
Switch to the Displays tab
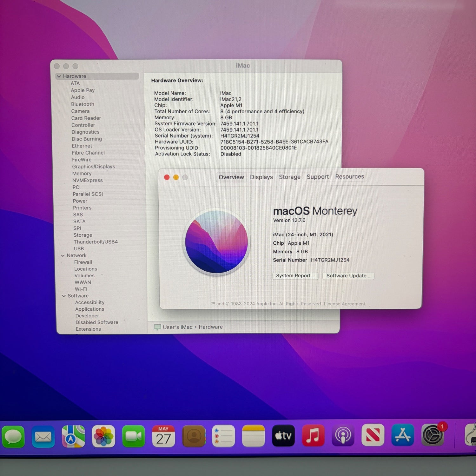click(x=261, y=177)
